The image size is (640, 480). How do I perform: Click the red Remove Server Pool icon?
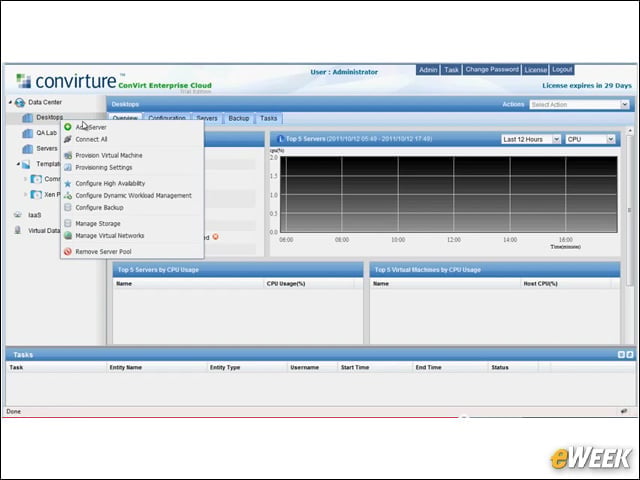[x=68, y=252]
